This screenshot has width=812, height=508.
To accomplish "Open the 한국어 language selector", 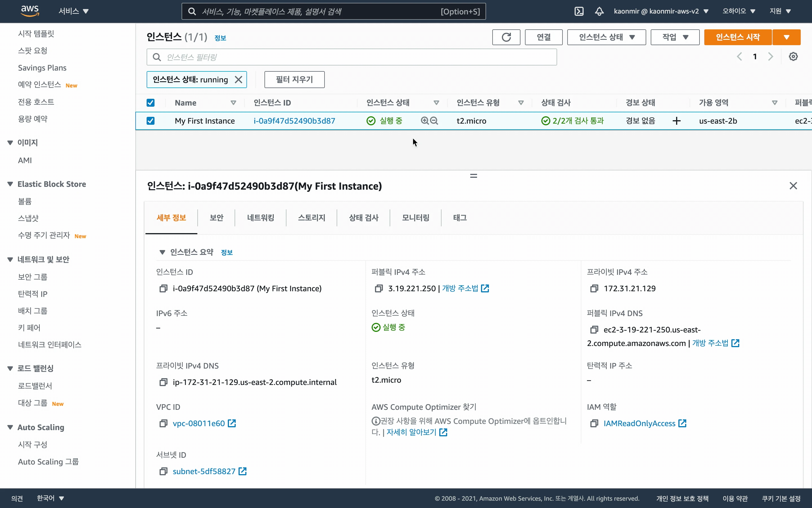I will (50, 498).
